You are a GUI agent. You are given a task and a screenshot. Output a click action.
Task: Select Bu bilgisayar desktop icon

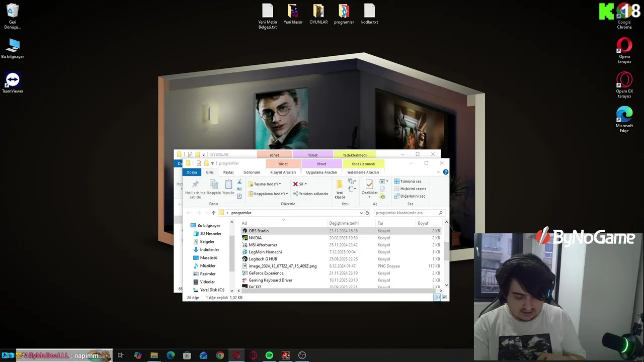[x=13, y=48]
